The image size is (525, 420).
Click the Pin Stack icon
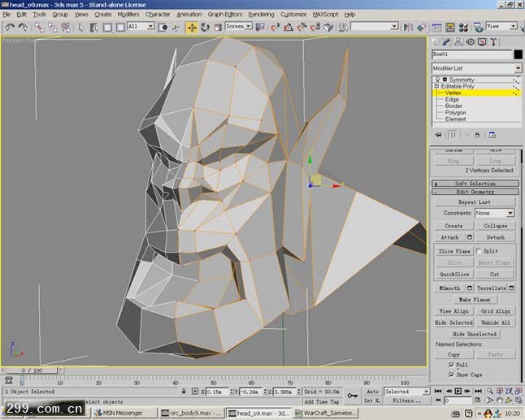click(438, 135)
